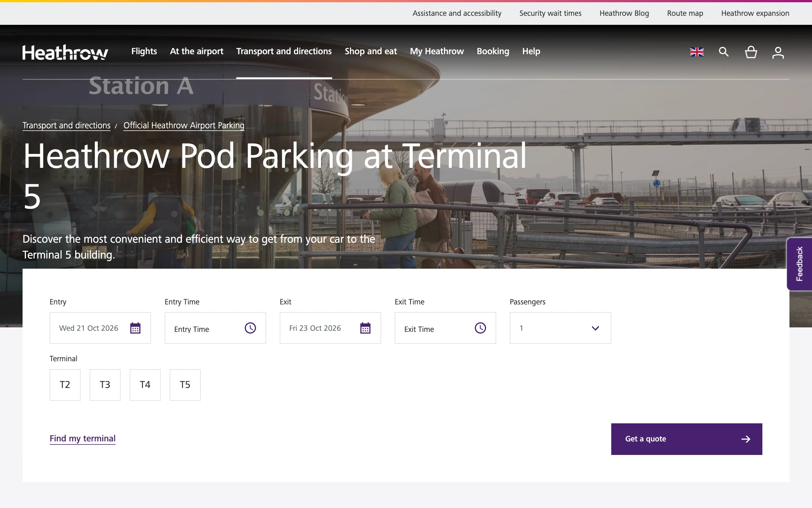Open Transport and directions menu in navbar

284,51
